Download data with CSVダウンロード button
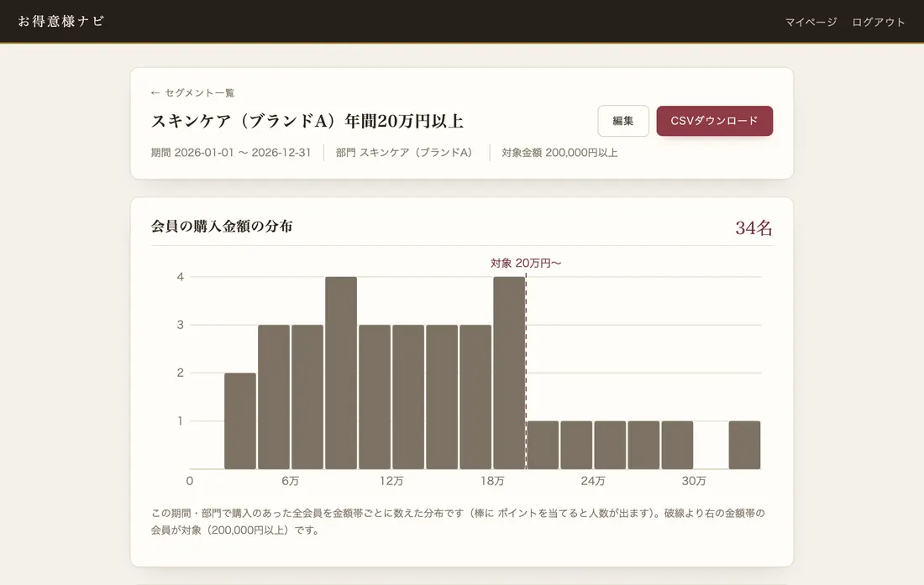This screenshot has height=585, width=924. pyautogui.click(x=714, y=121)
